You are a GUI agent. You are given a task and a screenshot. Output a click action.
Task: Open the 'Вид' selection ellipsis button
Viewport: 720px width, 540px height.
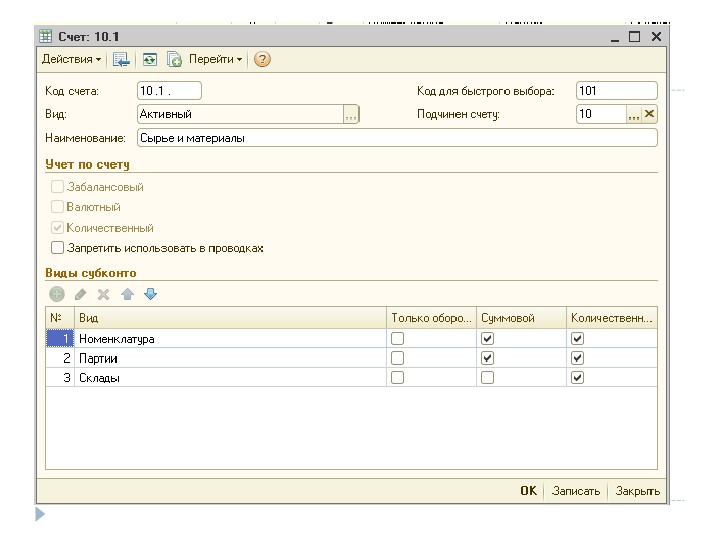[350, 115]
